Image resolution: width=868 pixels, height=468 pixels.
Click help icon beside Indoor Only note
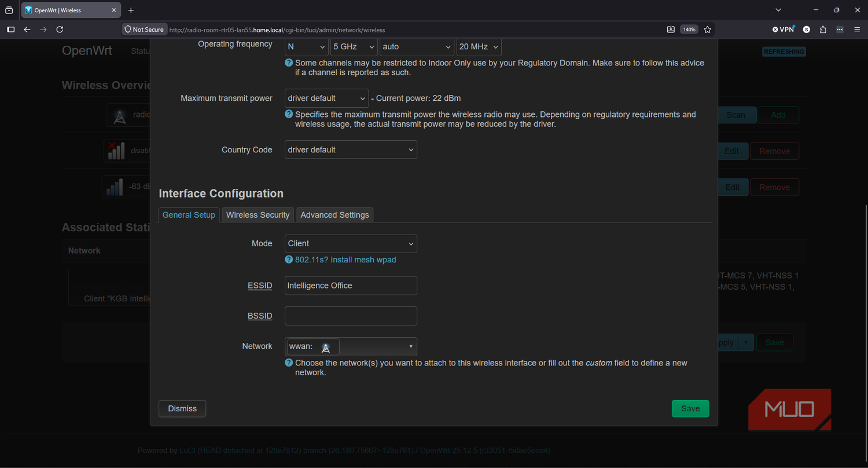click(289, 63)
